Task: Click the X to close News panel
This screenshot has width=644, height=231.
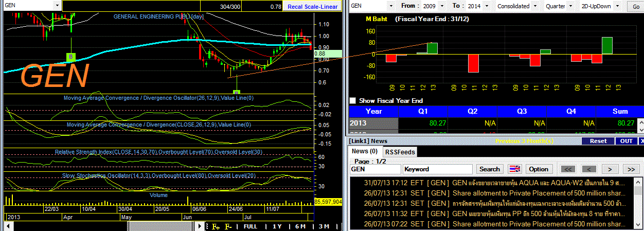Action: click(641, 141)
